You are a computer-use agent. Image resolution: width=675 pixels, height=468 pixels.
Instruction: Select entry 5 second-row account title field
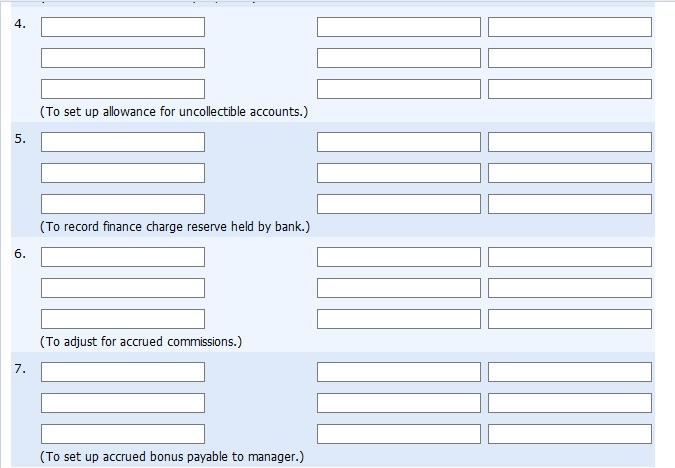pyautogui.click(x=123, y=173)
